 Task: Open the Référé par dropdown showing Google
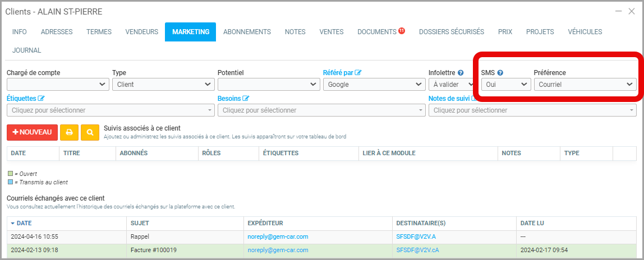374,85
